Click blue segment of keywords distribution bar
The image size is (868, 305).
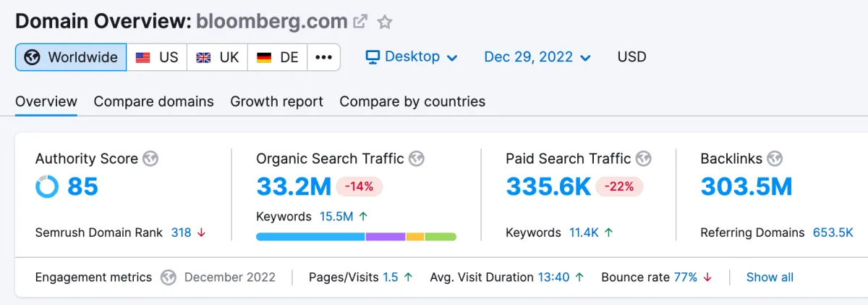click(x=310, y=236)
